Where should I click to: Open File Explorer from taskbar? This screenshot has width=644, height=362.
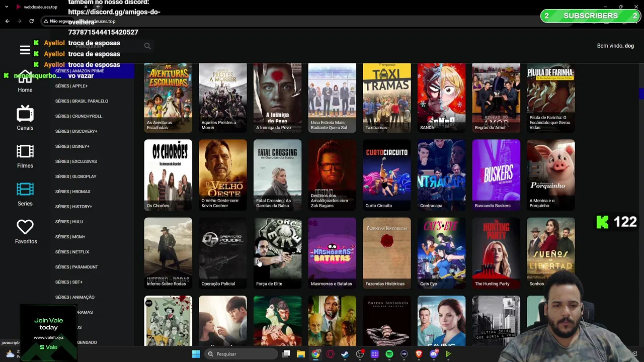point(301,354)
